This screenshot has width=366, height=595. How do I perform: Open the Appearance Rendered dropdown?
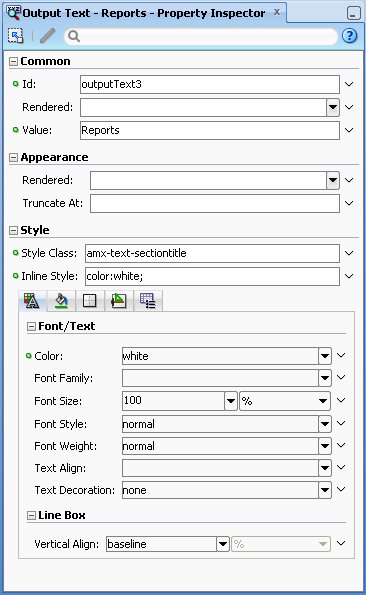(x=333, y=180)
